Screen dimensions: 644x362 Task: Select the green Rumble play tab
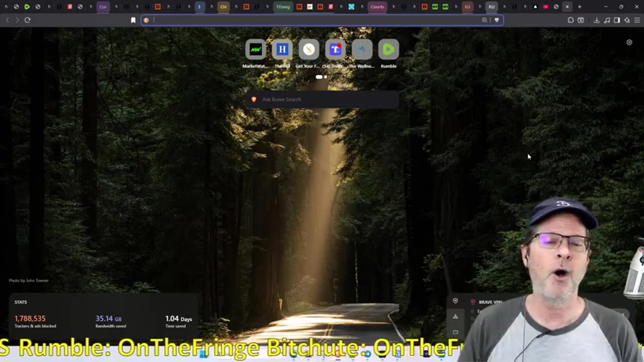click(x=27, y=7)
